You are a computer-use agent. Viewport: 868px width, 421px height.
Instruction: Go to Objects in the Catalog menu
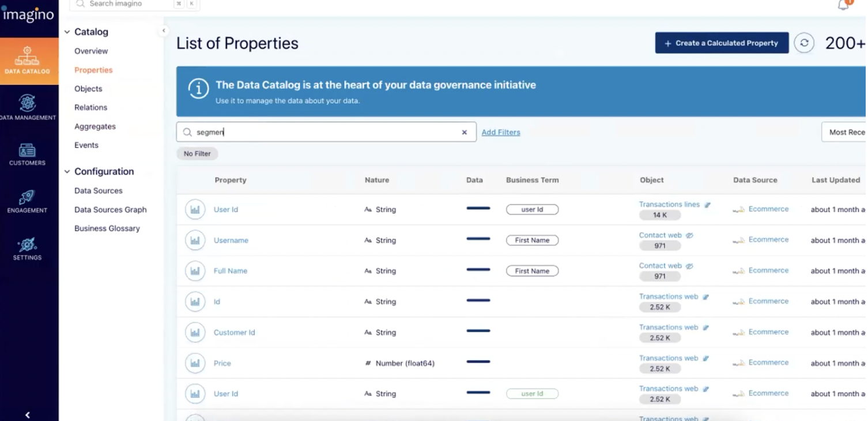click(x=88, y=89)
